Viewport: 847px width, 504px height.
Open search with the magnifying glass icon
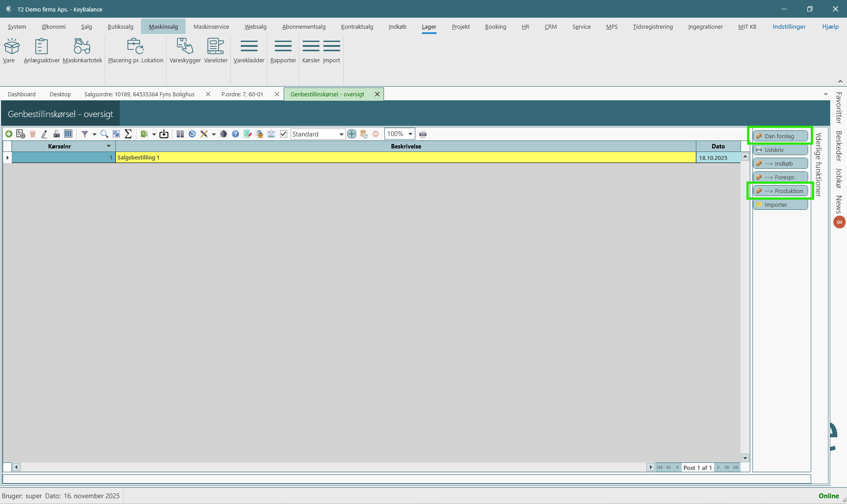[104, 134]
